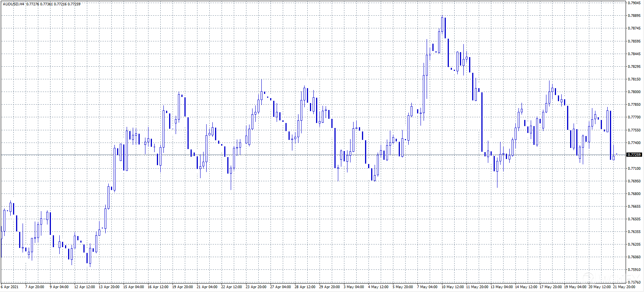Select the 23 Apr 20:00 time label
This screenshot has width=644, height=292.
(256, 287)
